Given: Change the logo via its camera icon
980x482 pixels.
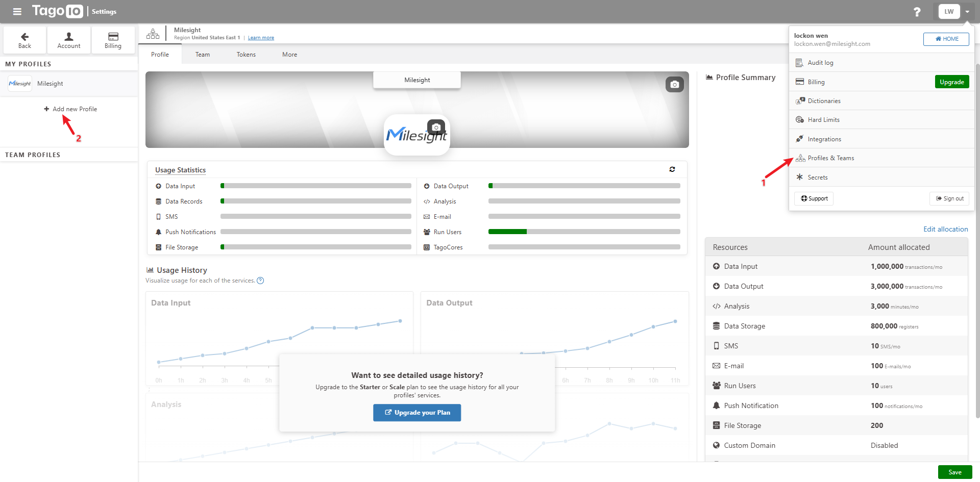Looking at the screenshot, I should [436, 127].
